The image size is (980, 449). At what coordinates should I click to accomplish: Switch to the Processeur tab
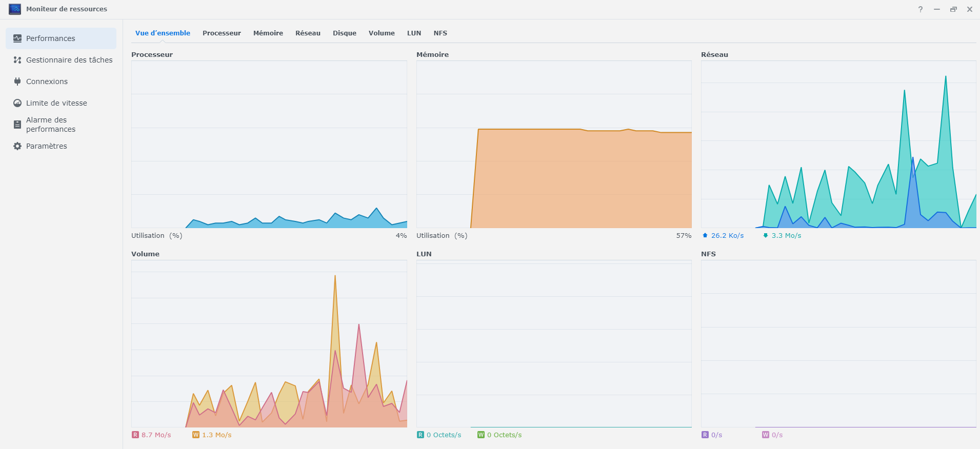click(x=222, y=33)
